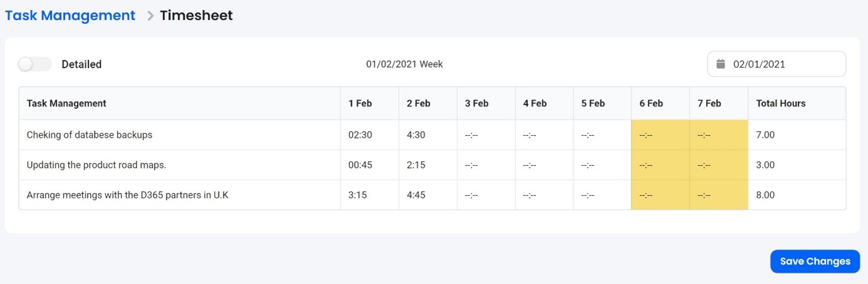Click the Timesheet breadcrumb title
The image size is (868, 284).
[196, 16]
